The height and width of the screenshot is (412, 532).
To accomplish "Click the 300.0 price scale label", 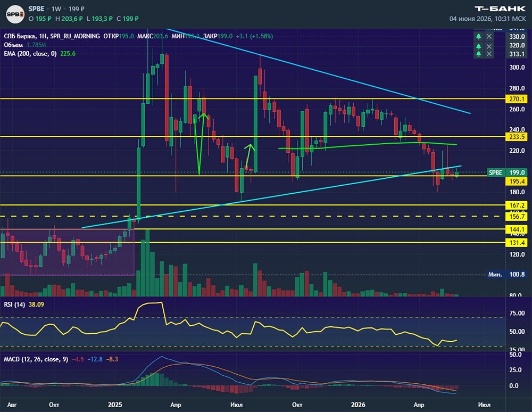I will tap(517, 67).
